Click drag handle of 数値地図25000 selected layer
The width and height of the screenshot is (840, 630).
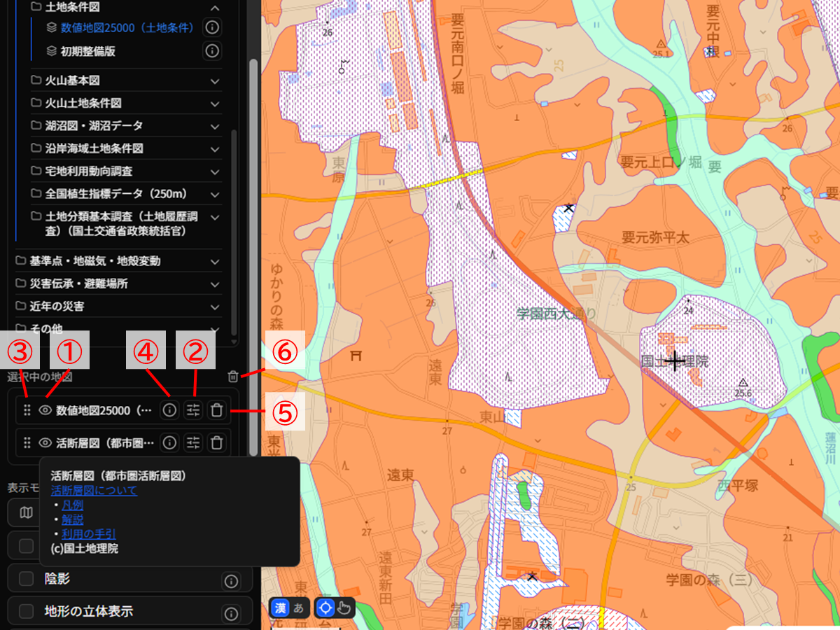pos(27,410)
